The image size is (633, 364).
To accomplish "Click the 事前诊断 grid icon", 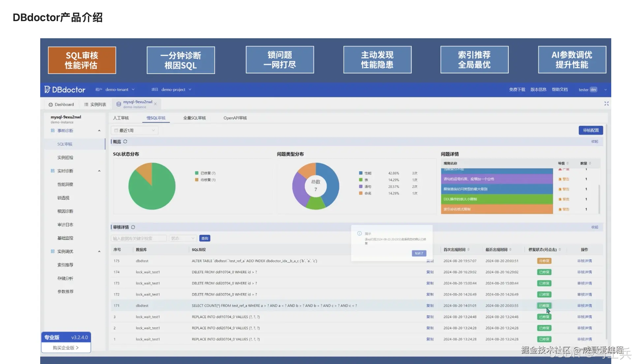I will (53, 131).
